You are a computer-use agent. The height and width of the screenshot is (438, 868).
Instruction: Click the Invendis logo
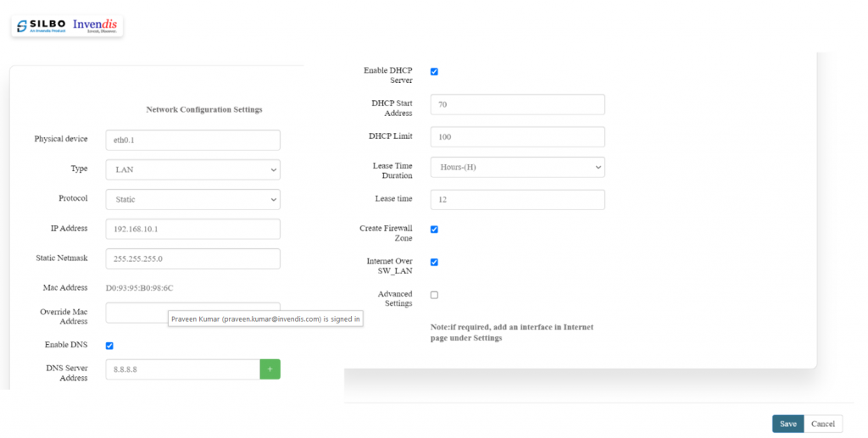tap(95, 25)
